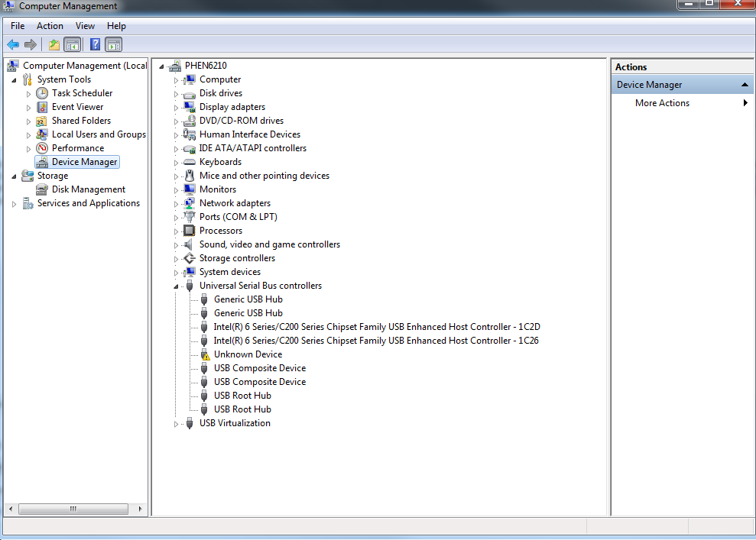
Task: Select the Computer device category
Action: point(220,79)
